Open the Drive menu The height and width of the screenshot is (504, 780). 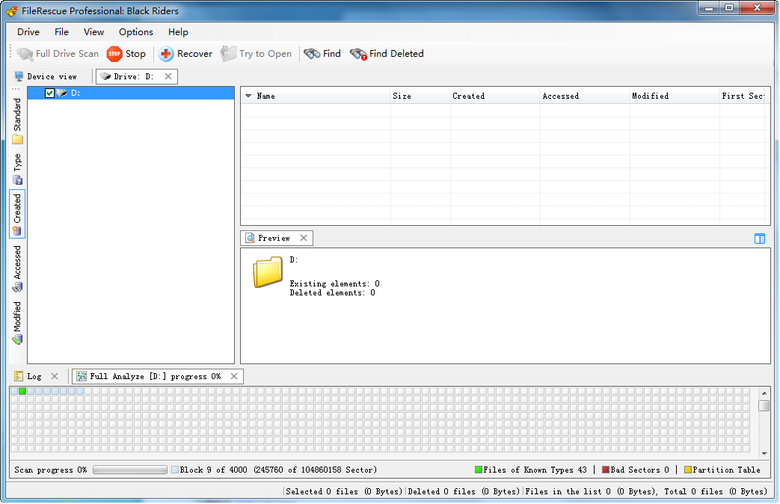click(29, 32)
